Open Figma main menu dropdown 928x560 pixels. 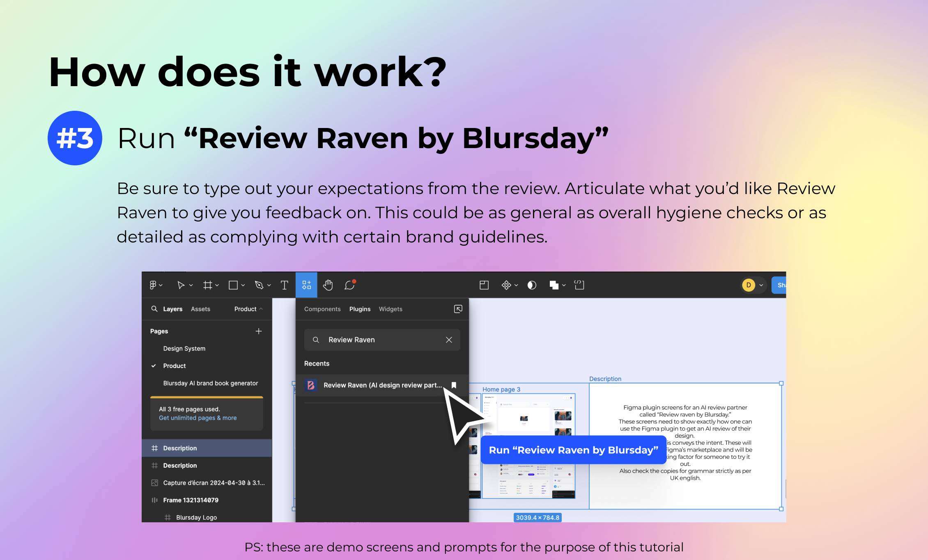tap(156, 285)
